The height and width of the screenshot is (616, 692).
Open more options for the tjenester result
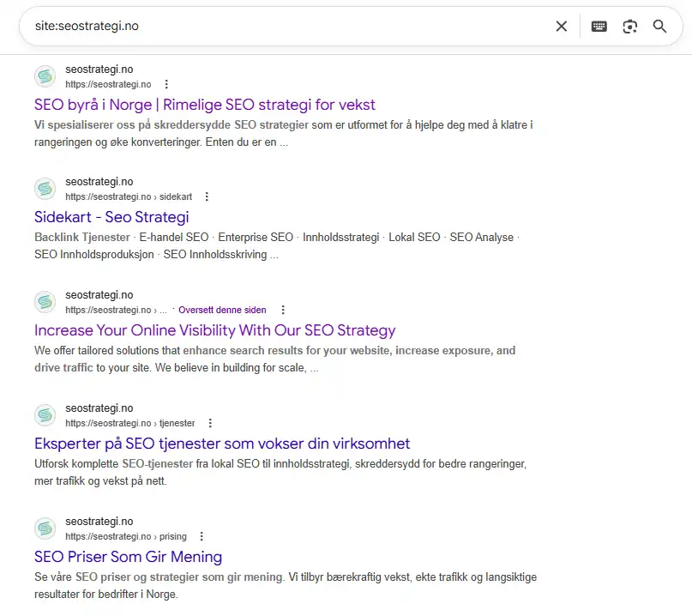[x=210, y=423]
